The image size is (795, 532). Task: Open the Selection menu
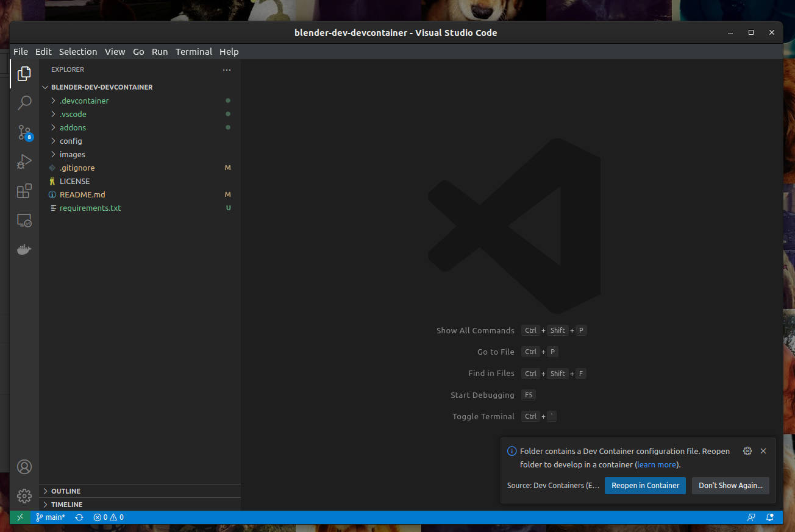point(78,52)
